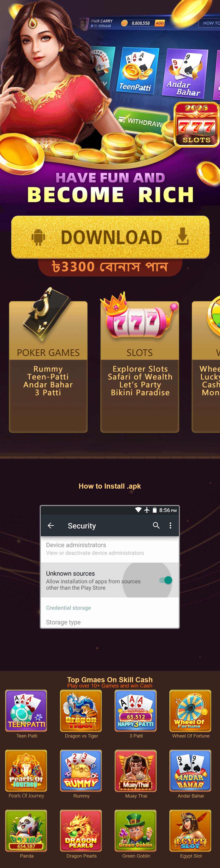Launch the Dragon vs Tiger game icon
This screenshot has width=220, height=868.
point(81,710)
